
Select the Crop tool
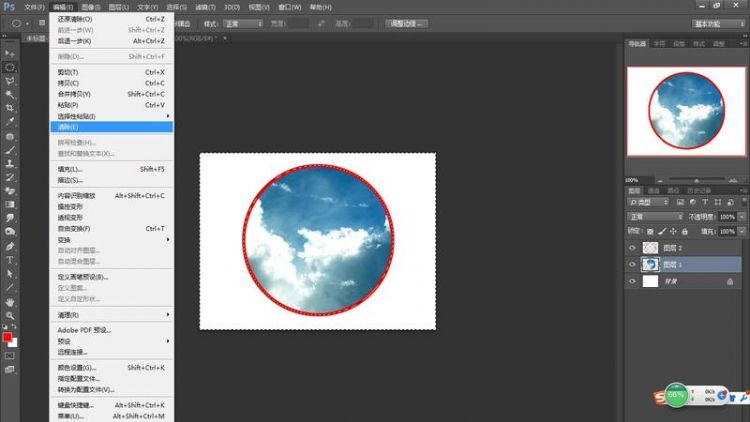tap(10, 107)
